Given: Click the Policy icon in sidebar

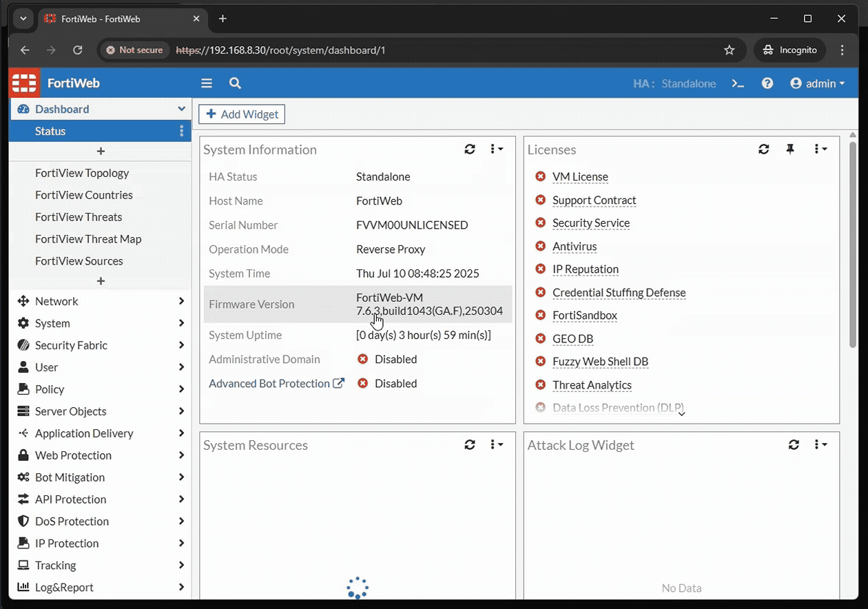Looking at the screenshot, I should point(23,389).
